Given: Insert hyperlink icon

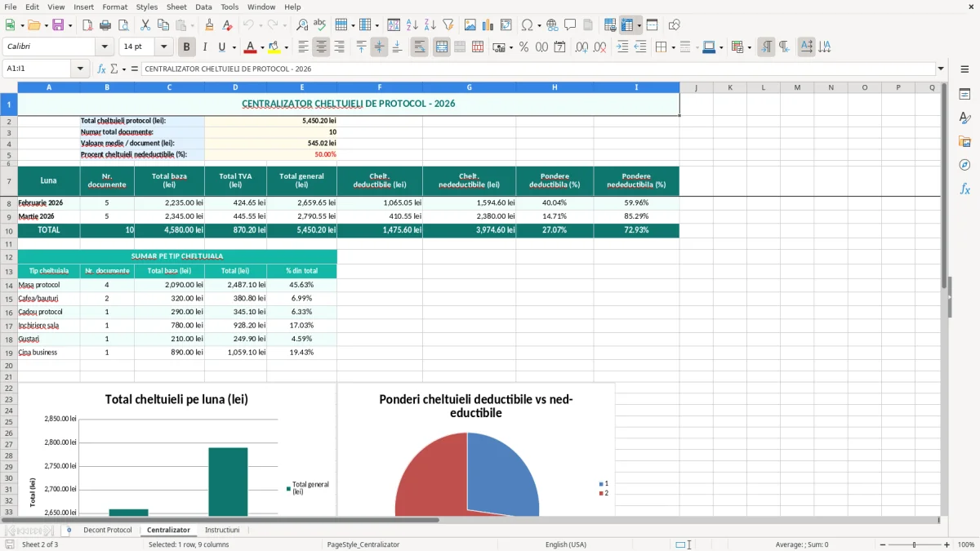Looking at the screenshot, I should coord(552,25).
